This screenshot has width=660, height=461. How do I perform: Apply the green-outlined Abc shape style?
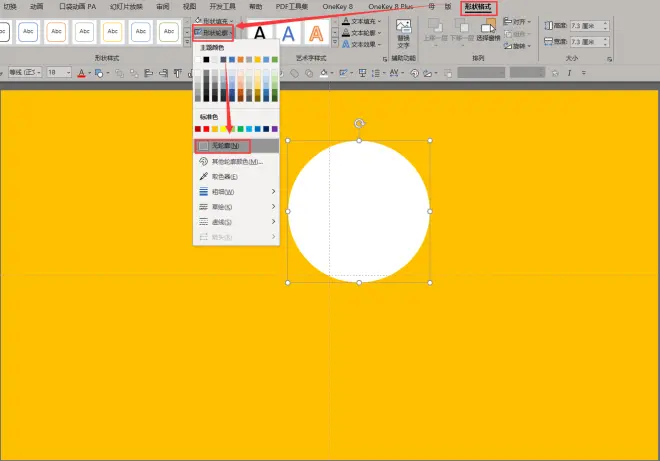click(169, 32)
